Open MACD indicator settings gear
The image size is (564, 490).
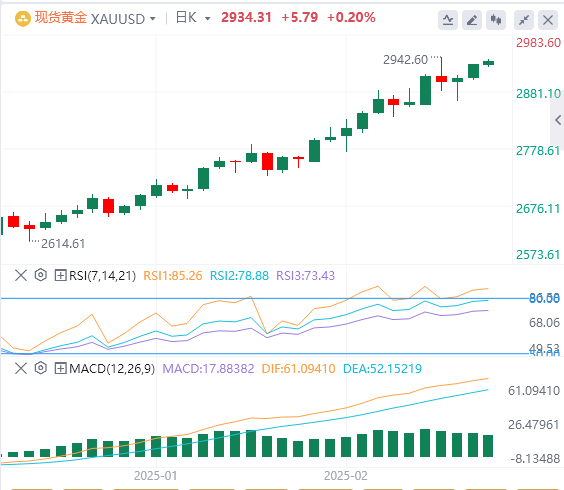(x=41, y=368)
